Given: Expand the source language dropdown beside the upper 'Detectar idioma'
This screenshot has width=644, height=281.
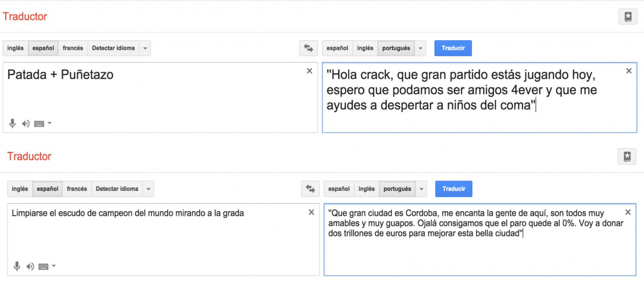Looking at the screenshot, I should pos(145,48).
